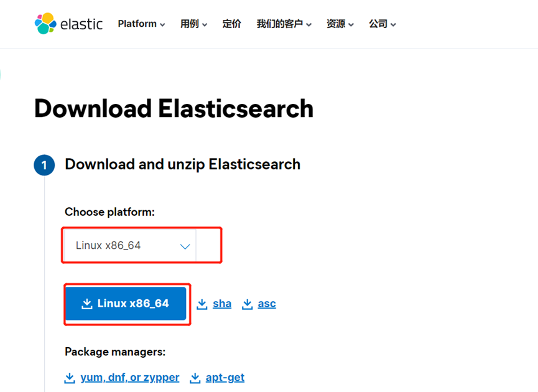Expand the 公司 dropdown menu

pyautogui.click(x=382, y=24)
